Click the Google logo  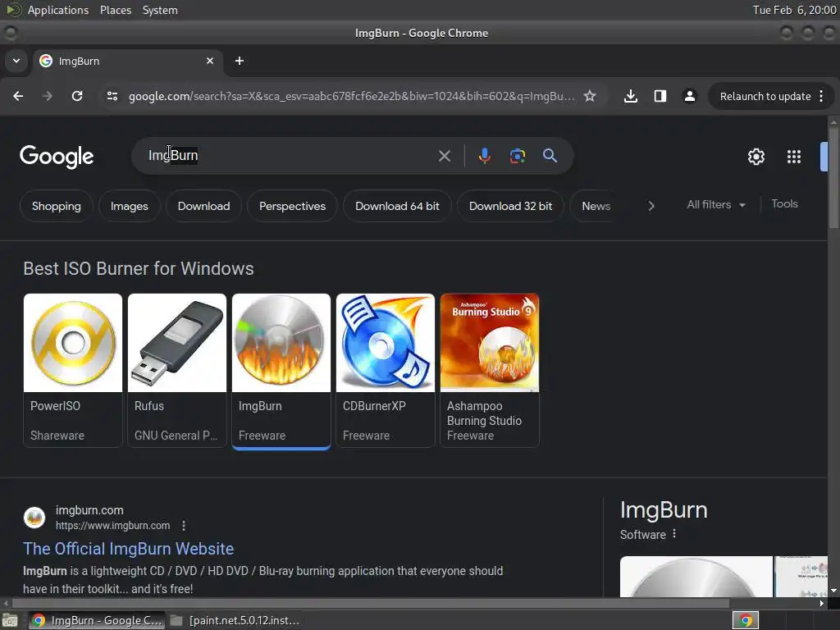click(x=57, y=157)
